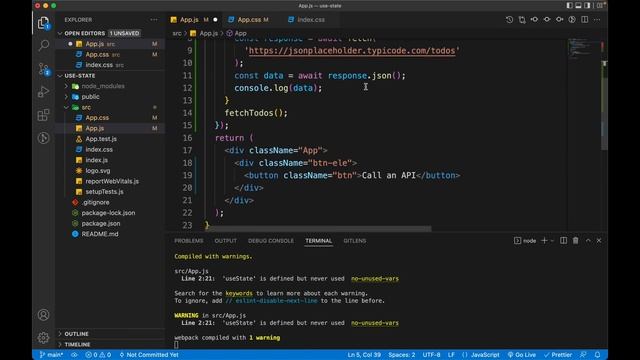
Task: Click the Ln 5, Col 39 cursor position
Action: [x=364, y=355]
